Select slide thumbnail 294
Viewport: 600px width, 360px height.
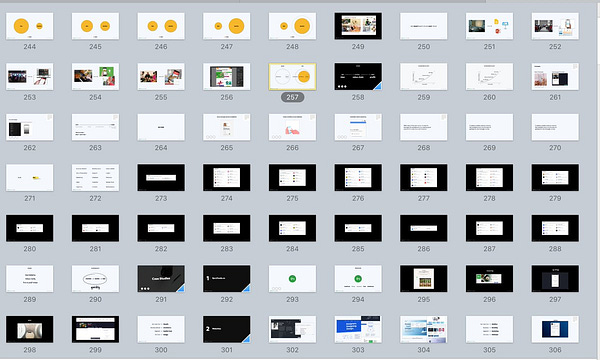(358, 279)
